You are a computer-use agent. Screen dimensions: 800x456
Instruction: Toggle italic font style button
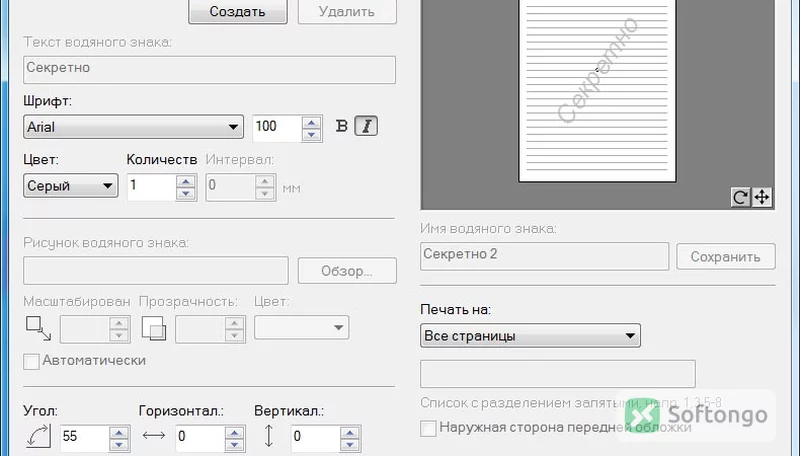(x=366, y=126)
